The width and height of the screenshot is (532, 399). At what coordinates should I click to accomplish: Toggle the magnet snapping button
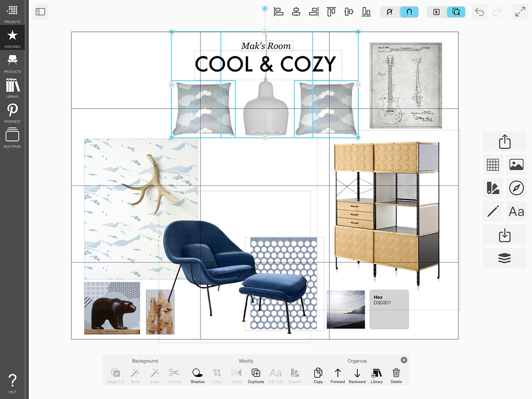tap(409, 12)
